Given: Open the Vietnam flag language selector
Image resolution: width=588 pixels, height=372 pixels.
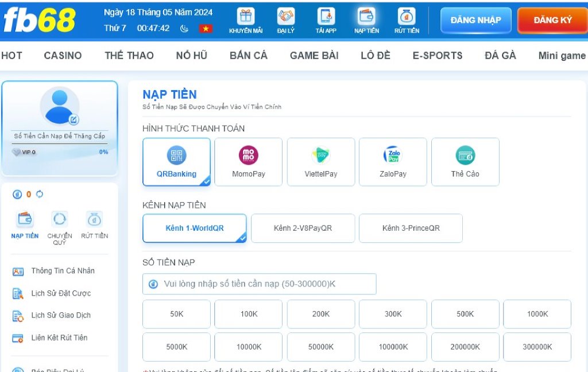Looking at the screenshot, I should point(206,28).
